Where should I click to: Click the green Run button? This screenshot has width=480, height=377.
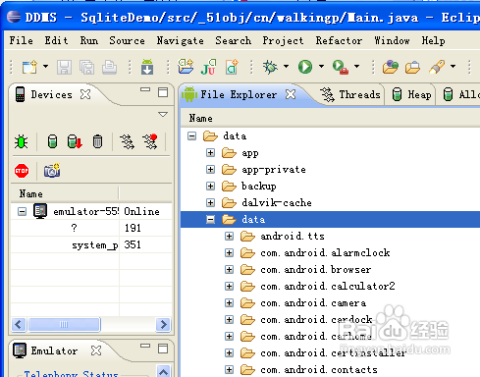[x=305, y=67]
